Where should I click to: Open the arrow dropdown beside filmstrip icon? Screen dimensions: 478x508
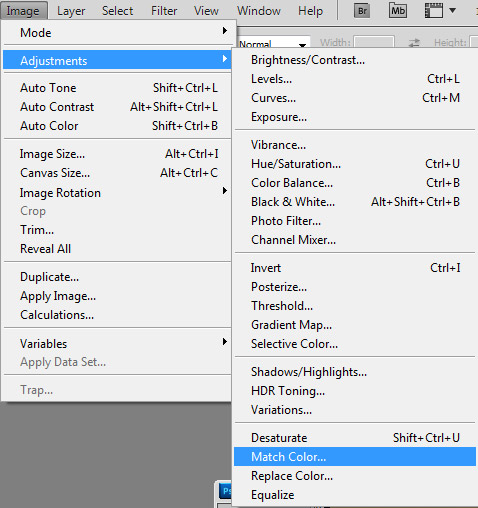[452, 11]
